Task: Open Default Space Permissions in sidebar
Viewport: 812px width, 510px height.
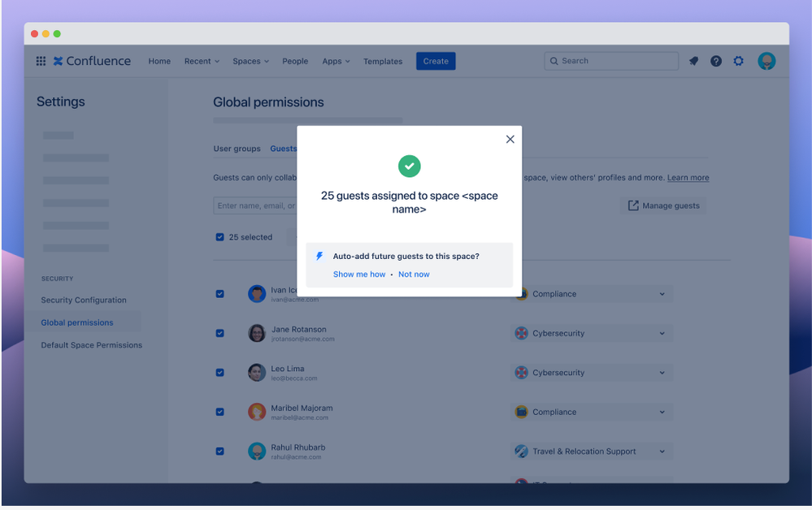Action: [92, 345]
